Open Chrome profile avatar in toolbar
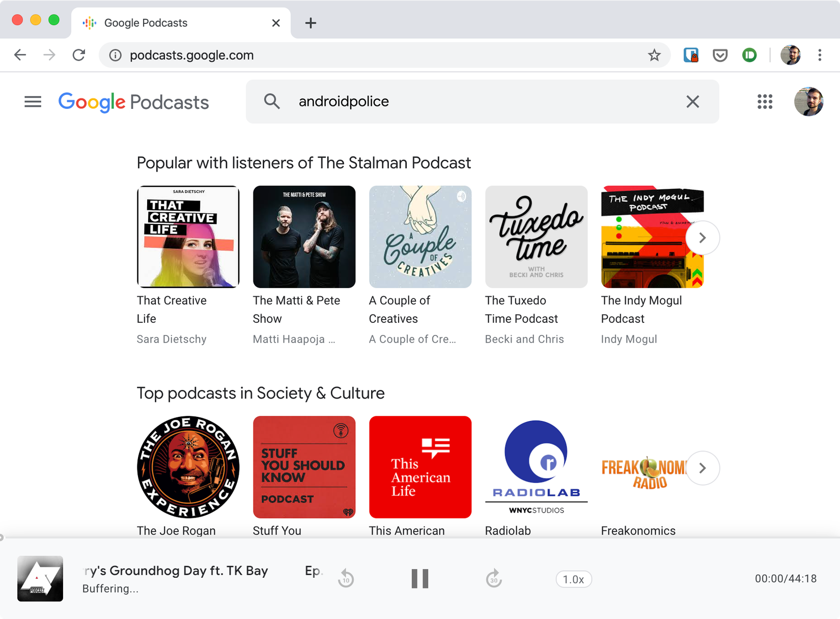Viewport: 840px width, 619px height. pyautogui.click(x=790, y=55)
